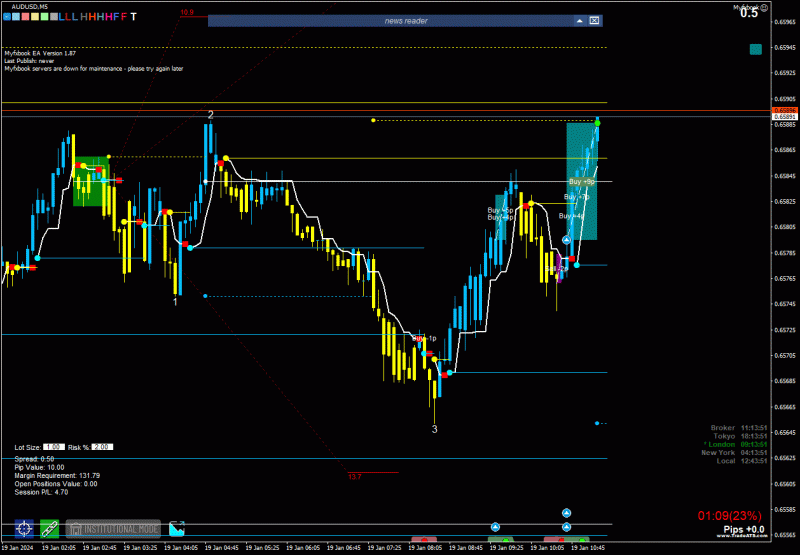Edit the Risk % input field
Image resolution: width=800 pixels, height=555 pixels.
tap(102, 447)
